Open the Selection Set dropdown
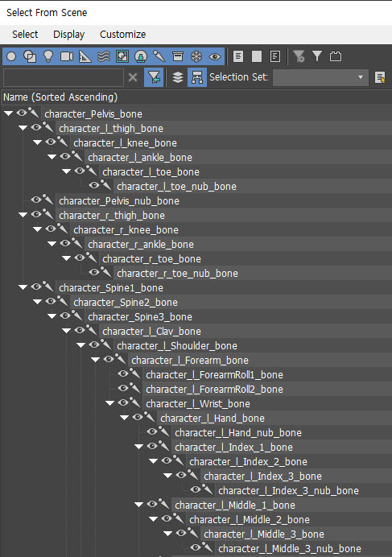The width and height of the screenshot is (392, 557). click(321, 77)
